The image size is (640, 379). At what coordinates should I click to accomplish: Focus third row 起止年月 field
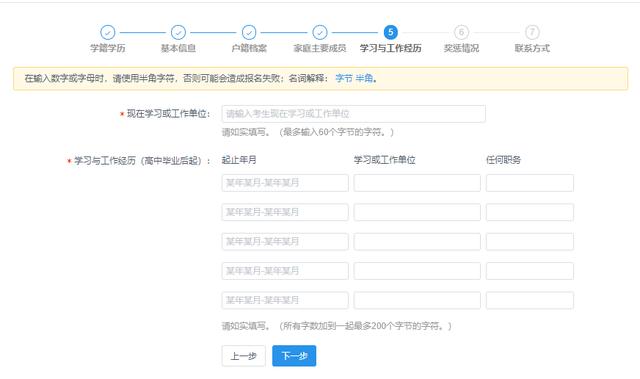pos(285,242)
